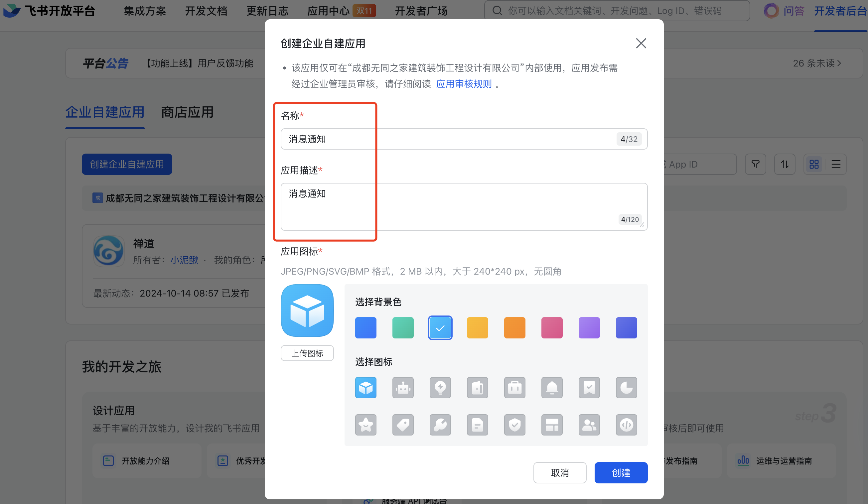This screenshot has height=504, width=868.
Task: Click in the 应用描述 text area
Action: 448,206
